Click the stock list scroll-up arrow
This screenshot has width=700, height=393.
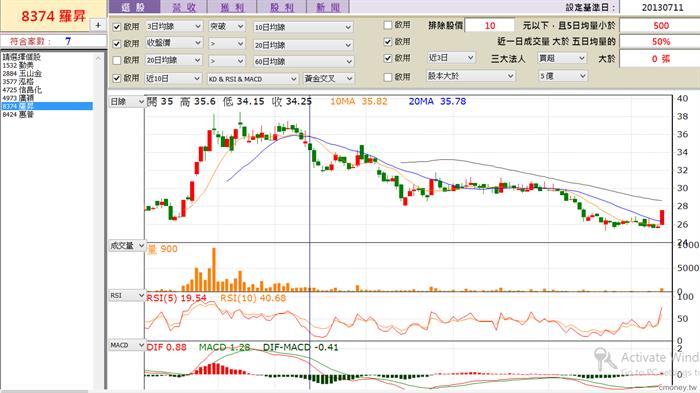(x=98, y=59)
